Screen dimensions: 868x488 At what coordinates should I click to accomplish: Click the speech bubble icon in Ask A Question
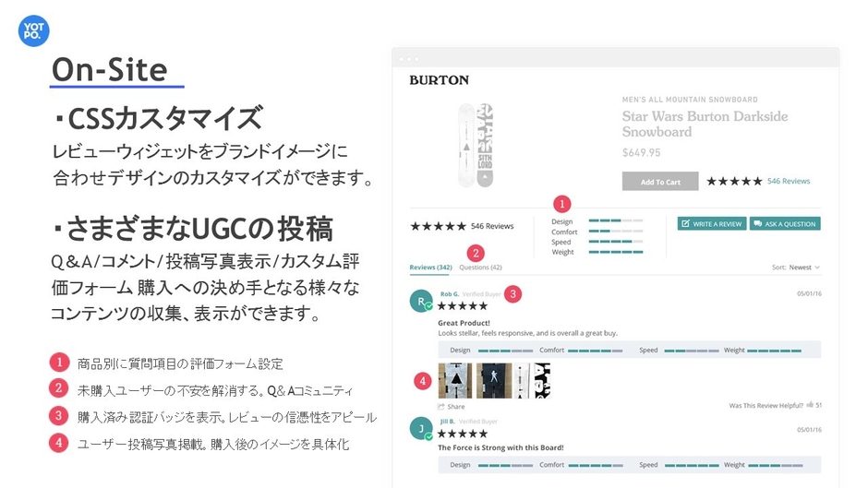pos(758,223)
